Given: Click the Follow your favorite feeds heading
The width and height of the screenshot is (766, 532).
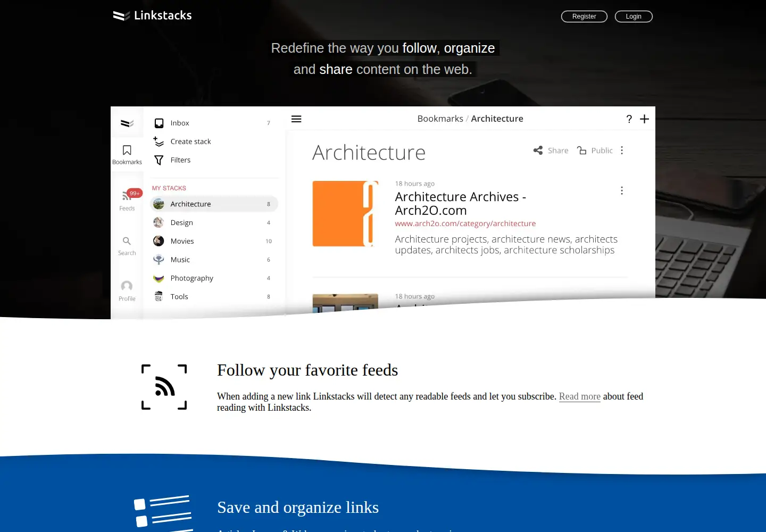Looking at the screenshot, I should pyautogui.click(x=307, y=370).
